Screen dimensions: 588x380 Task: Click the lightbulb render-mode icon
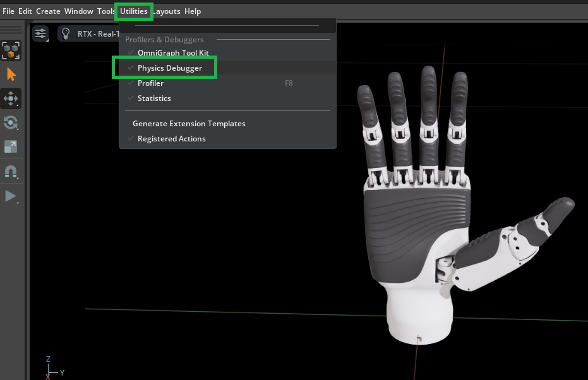click(x=65, y=33)
